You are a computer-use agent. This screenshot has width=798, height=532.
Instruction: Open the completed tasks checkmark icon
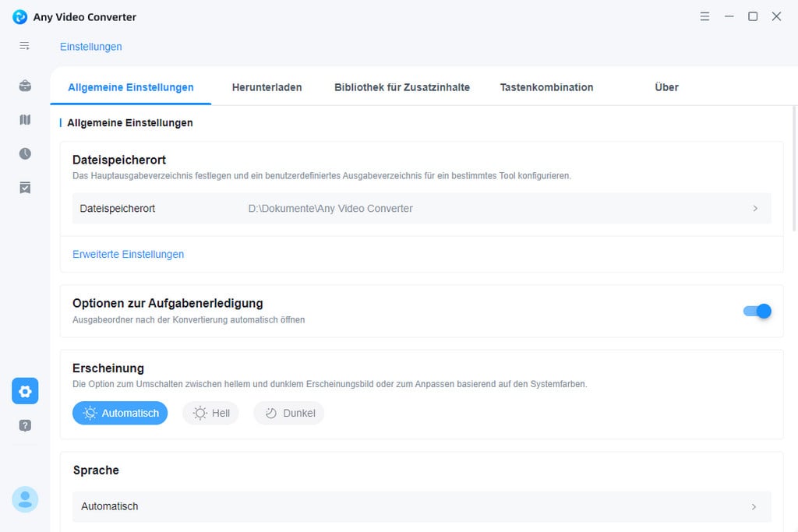25,188
